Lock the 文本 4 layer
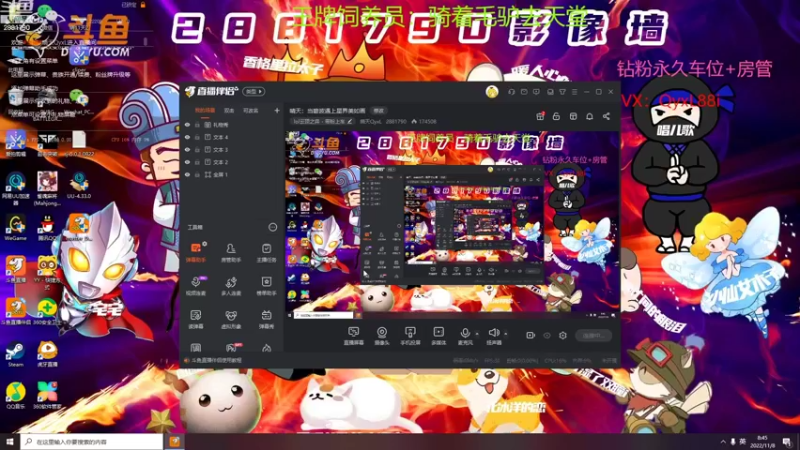Image resolution: width=800 pixels, height=450 pixels. tap(197, 137)
